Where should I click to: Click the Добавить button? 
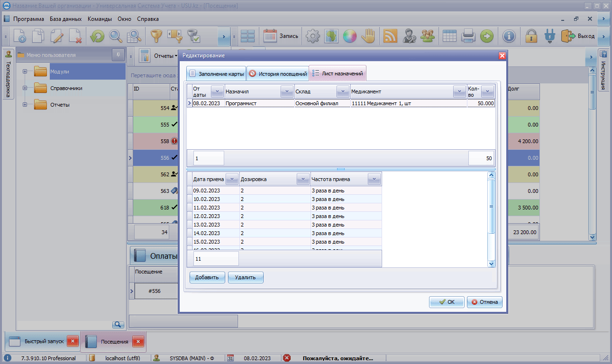pyautogui.click(x=207, y=278)
